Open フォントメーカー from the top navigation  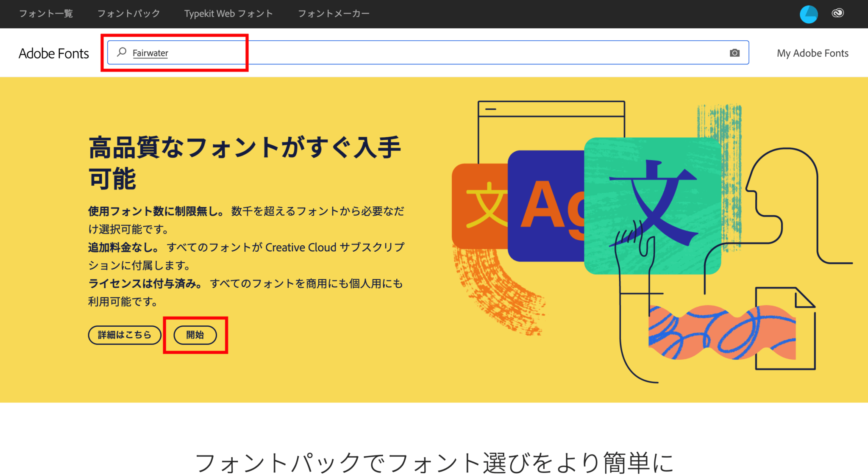click(x=334, y=14)
